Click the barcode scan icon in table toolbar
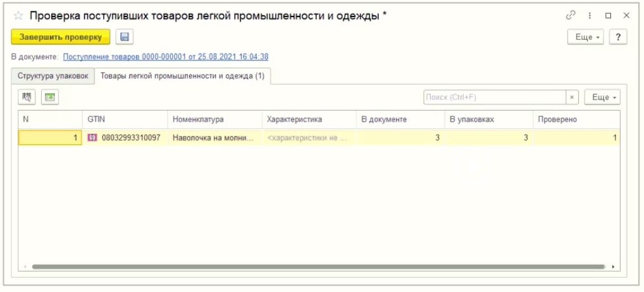Image resolution: width=644 pixels, height=292 pixels. (27, 97)
